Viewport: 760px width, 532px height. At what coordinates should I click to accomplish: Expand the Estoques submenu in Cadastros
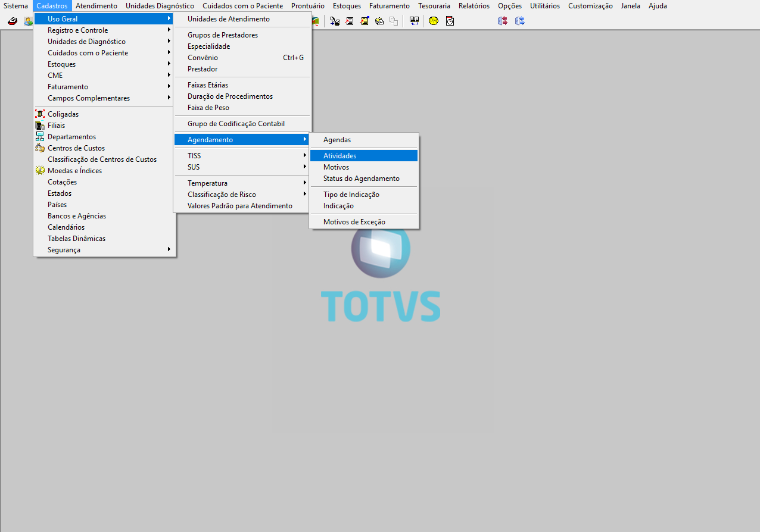[104, 64]
